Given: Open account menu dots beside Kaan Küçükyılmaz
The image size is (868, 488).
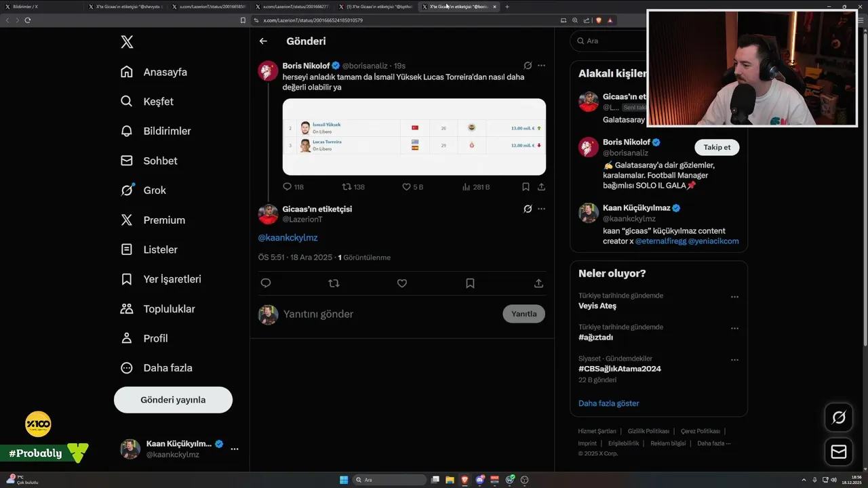Looking at the screenshot, I should pos(235,449).
